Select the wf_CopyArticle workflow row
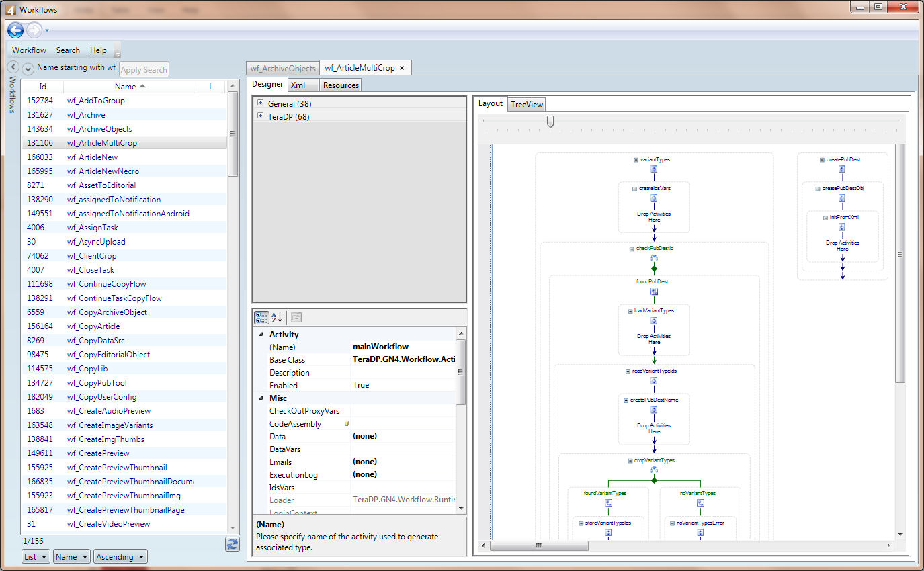The image size is (924, 571). coord(124,326)
